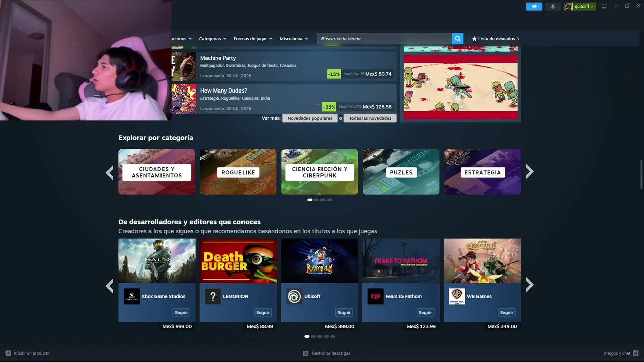Click the -15% discount badge
The image size is (644, 362).
(x=334, y=74)
